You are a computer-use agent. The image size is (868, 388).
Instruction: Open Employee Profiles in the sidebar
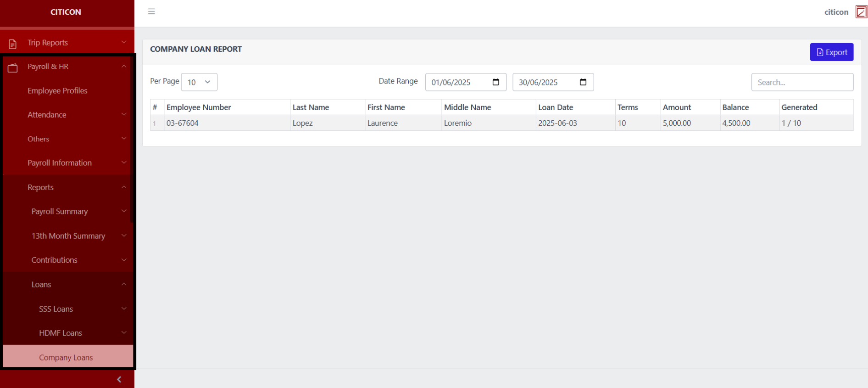pos(57,91)
